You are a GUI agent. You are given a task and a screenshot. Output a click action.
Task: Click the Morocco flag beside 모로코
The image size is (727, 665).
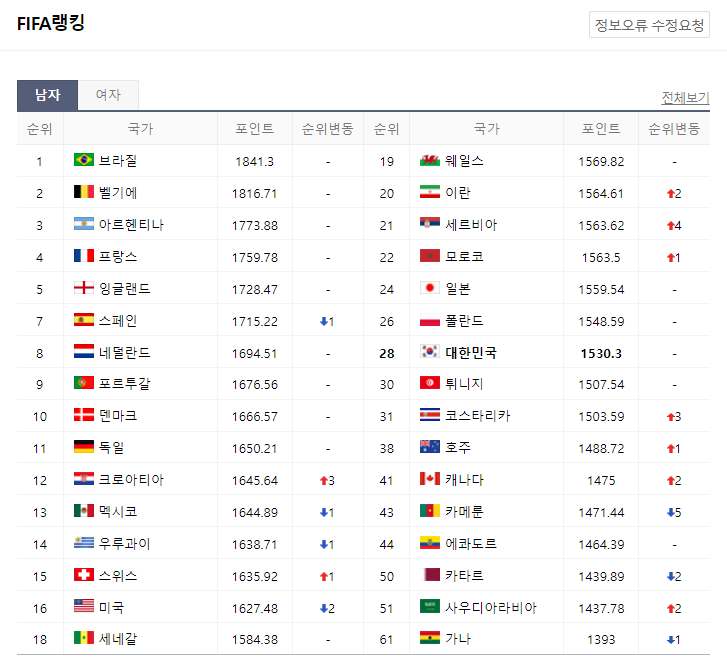430,256
